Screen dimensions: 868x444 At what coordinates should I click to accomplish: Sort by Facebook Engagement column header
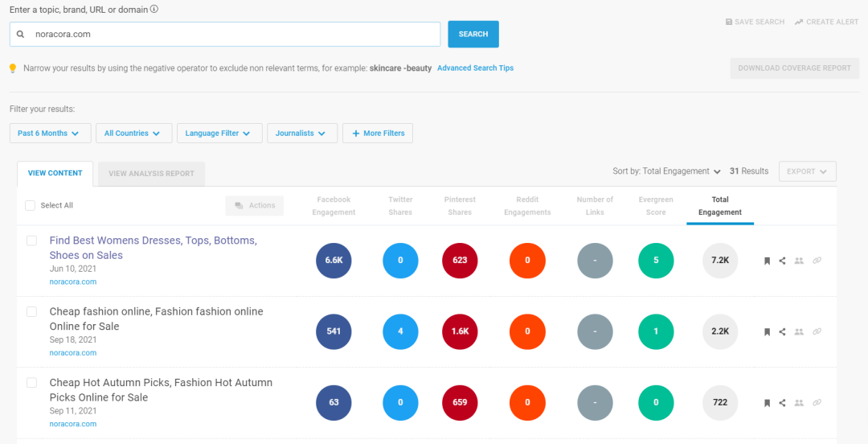pyautogui.click(x=334, y=206)
